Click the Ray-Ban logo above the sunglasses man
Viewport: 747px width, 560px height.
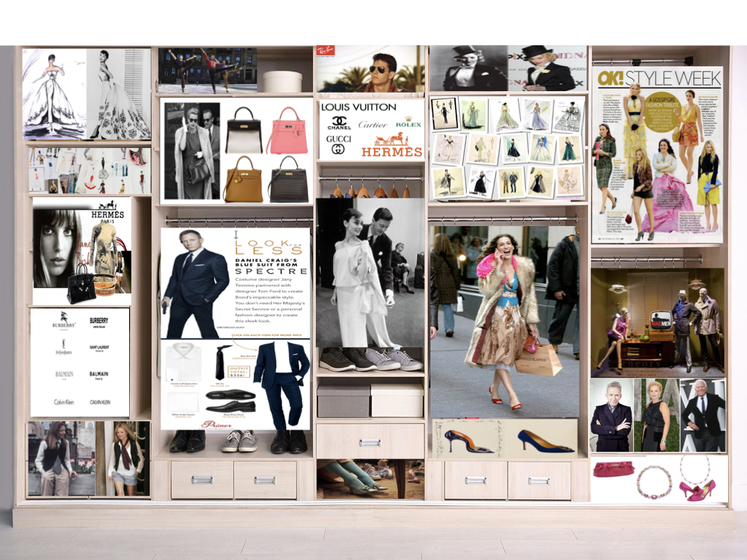pyautogui.click(x=325, y=51)
